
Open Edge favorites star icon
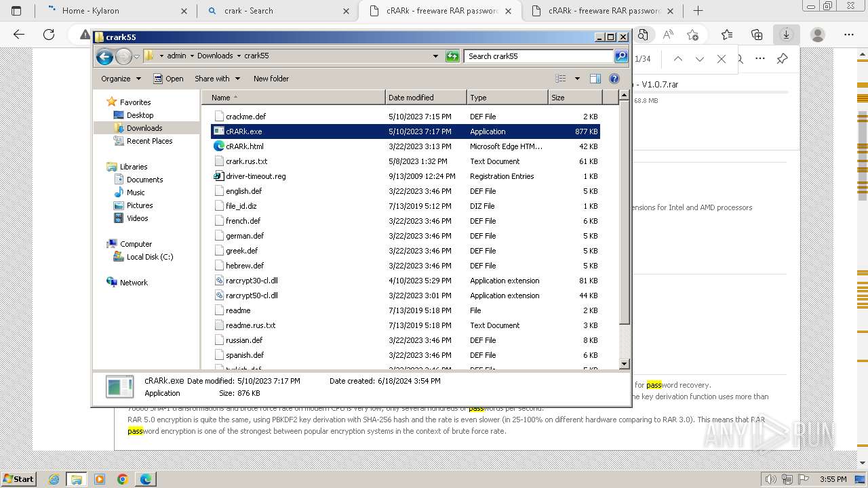point(727,35)
